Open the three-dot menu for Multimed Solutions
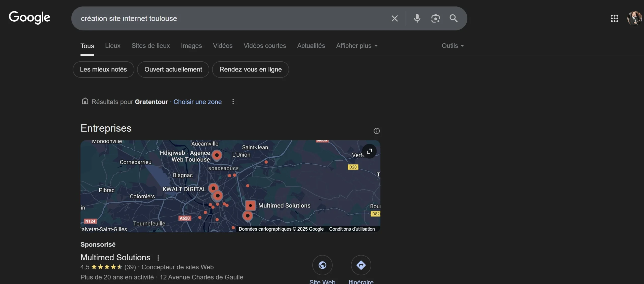 (x=158, y=258)
